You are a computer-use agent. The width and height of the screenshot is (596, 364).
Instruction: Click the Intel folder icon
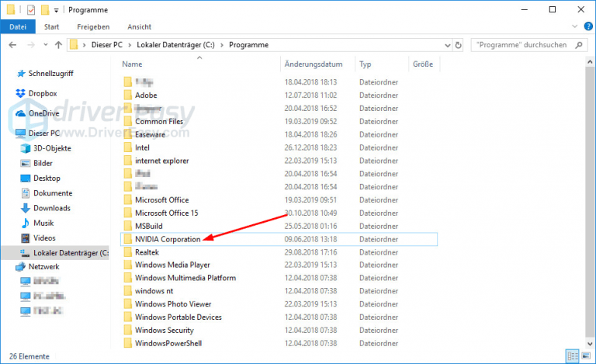(128, 147)
